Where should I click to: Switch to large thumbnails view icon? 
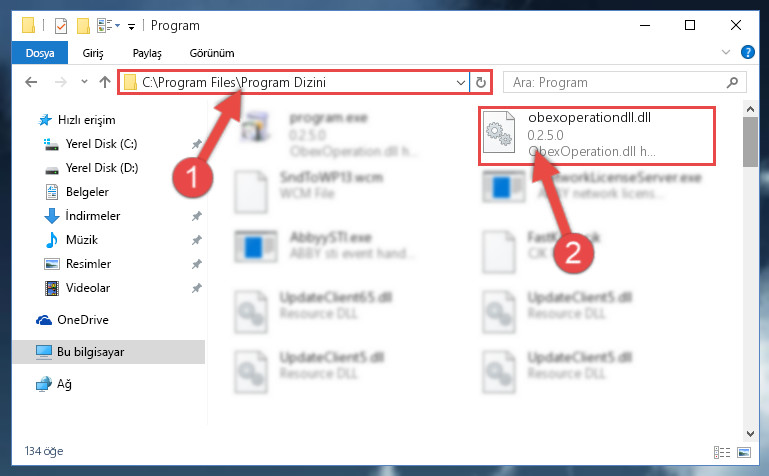[x=743, y=452]
